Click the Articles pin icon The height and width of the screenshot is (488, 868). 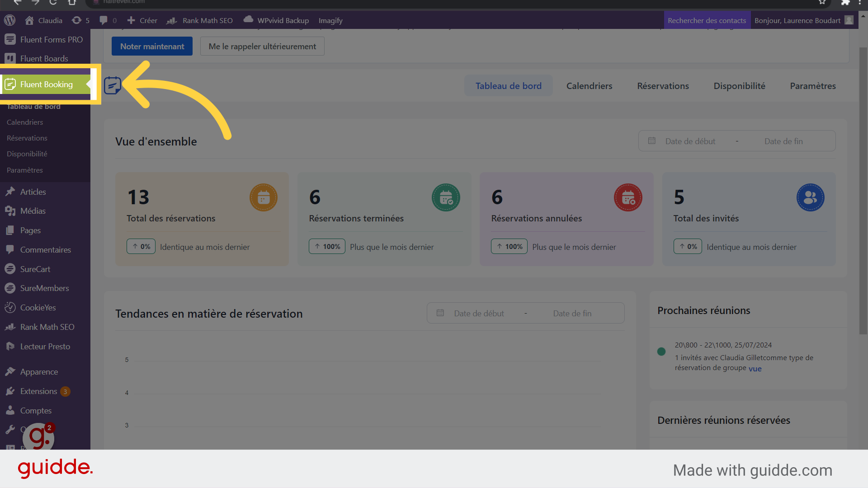click(10, 192)
